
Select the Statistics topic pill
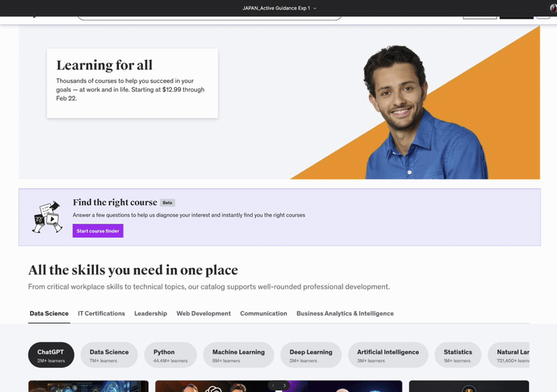pyautogui.click(x=458, y=355)
